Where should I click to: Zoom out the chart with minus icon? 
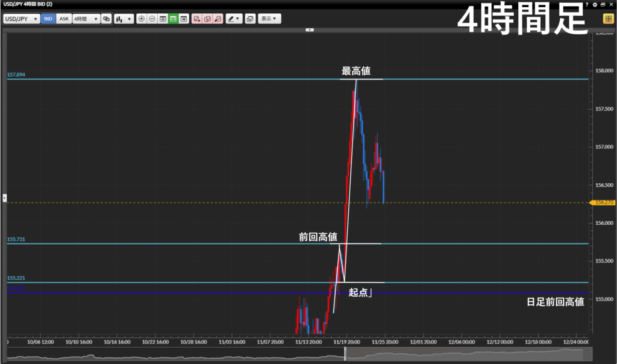click(x=152, y=19)
